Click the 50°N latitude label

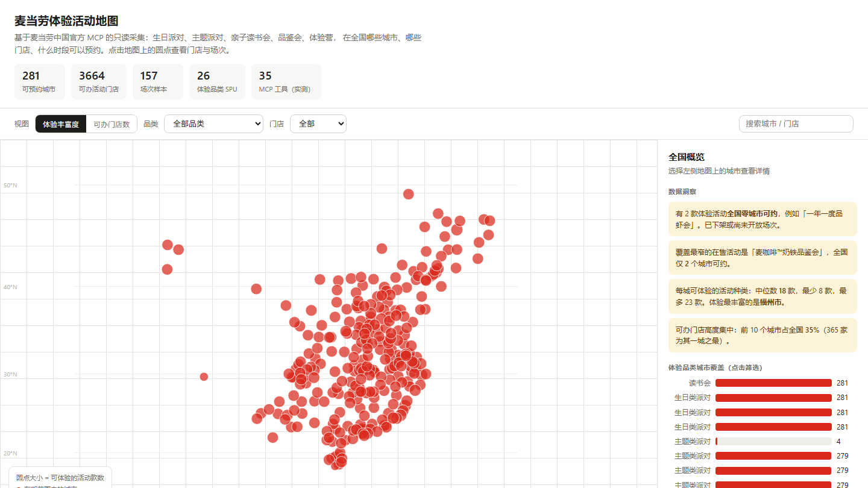coord(10,185)
